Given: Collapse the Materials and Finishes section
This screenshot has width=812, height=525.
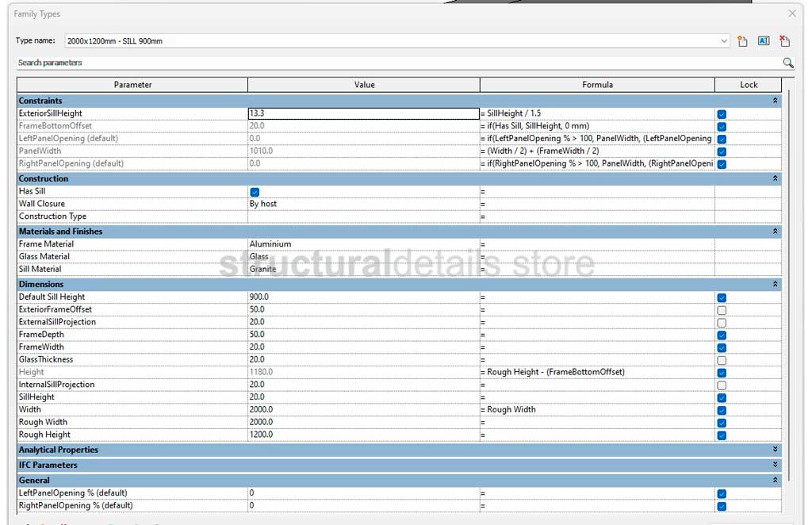Looking at the screenshot, I should click(x=775, y=232).
